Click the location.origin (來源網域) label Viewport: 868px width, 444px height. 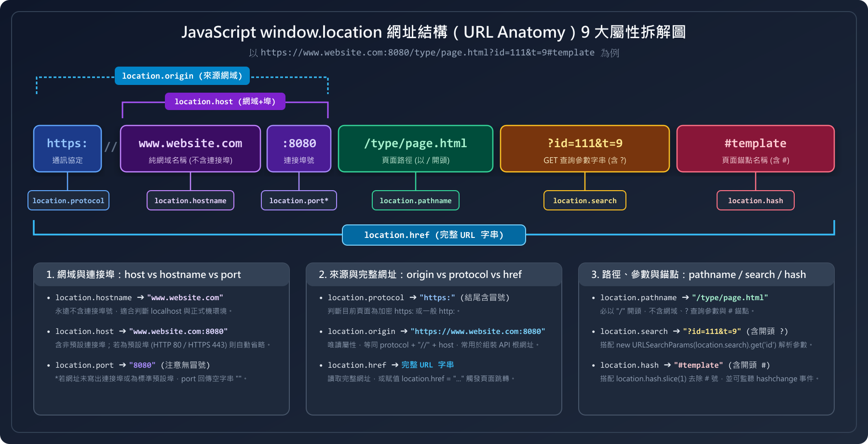pos(182,76)
